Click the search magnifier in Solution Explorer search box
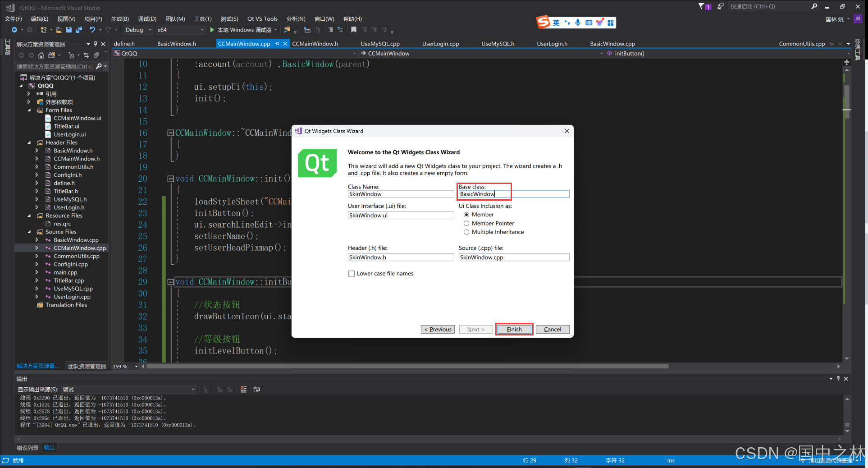The image size is (868, 468). 99,66
